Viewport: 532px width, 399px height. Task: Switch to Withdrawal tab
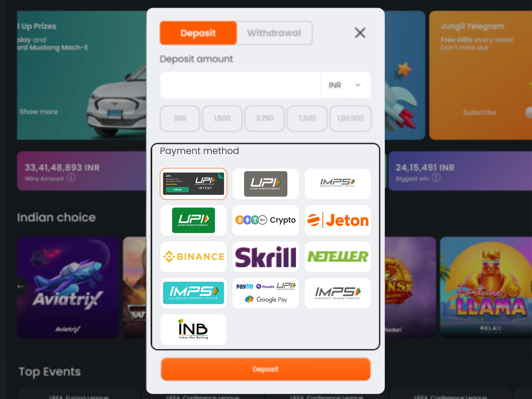click(x=274, y=33)
